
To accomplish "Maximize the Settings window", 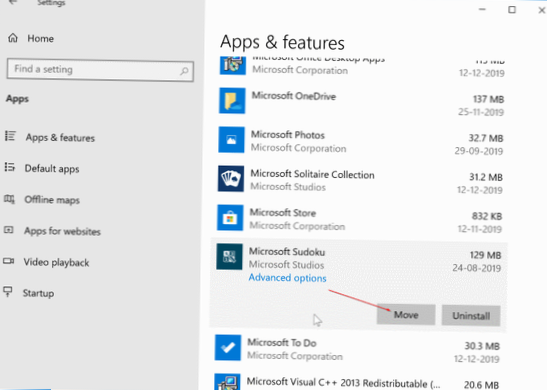I will [x=512, y=10].
